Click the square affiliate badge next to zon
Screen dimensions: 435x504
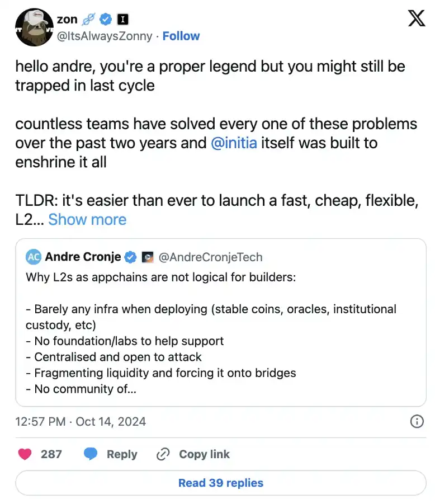[123, 20]
